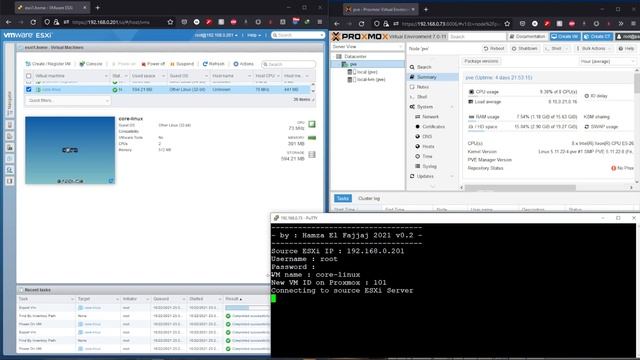The height and width of the screenshot is (360, 640).
Task: Reload the Proxmox browser page
Action: (361, 24)
